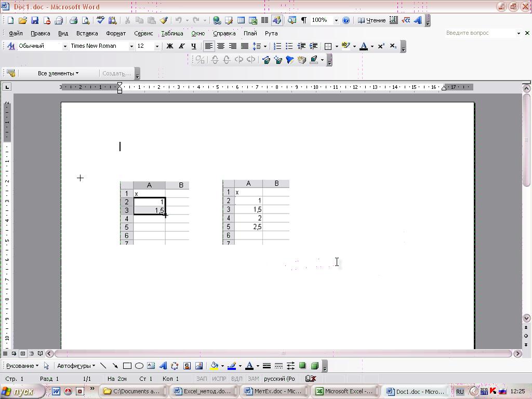
Task: Open the Columns button
Action: pos(264,20)
